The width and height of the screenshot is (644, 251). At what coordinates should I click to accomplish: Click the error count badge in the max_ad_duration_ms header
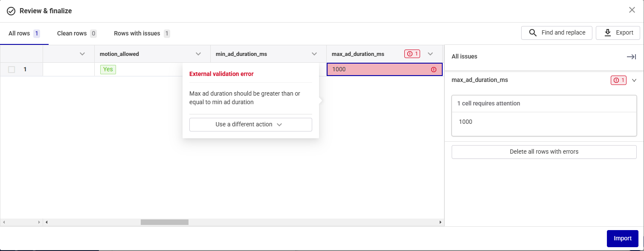pos(412,54)
